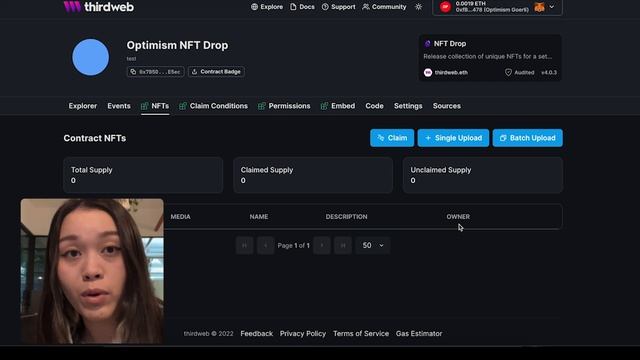Open the Docs link
The image size is (640, 360).
(302, 7)
